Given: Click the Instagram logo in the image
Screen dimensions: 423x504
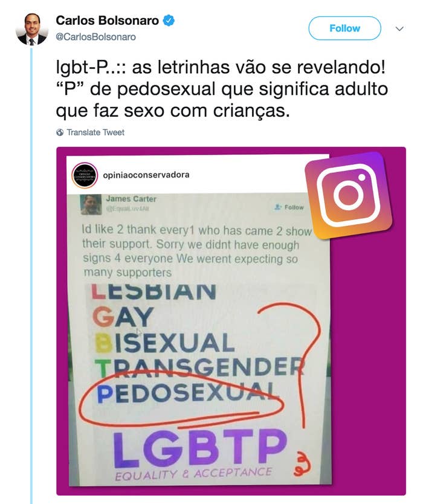Looking at the screenshot, I should point(349,196).
